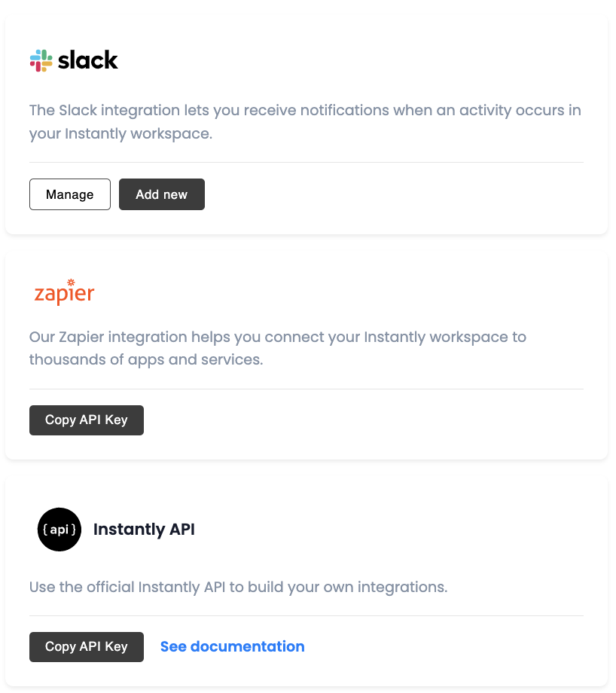Screen dimensions: 616x693
Task: Click the orange asterisk atop Zapier's logo
Action: click(71, 282)
